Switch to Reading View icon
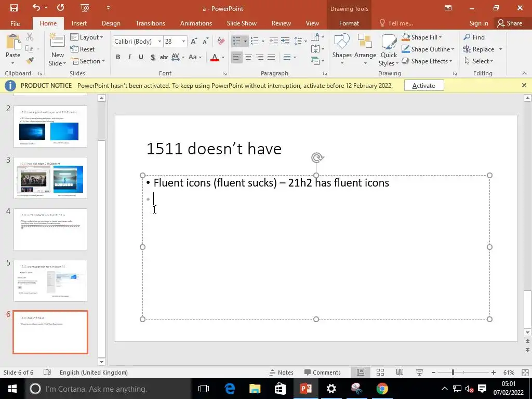 pos(400,372)
